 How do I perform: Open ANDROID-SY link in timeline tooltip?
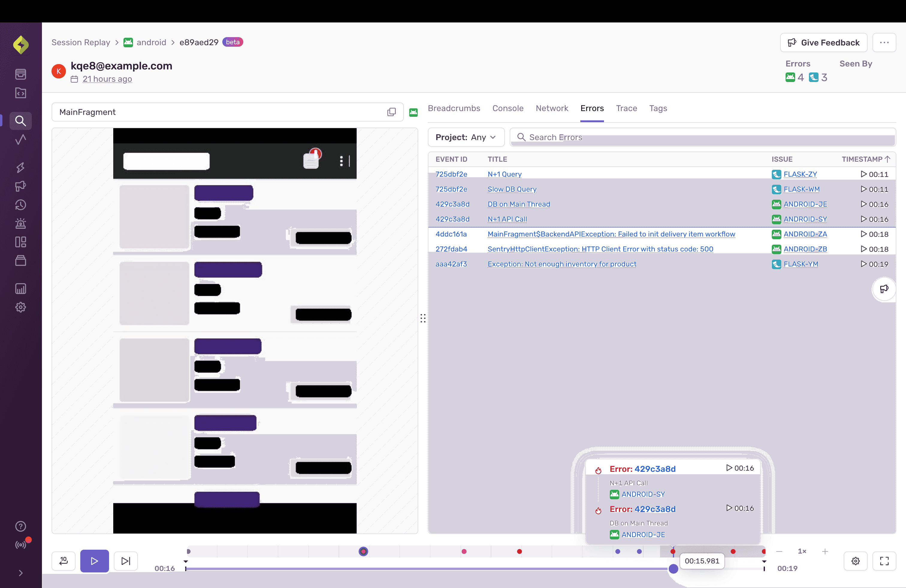click(643, 494)
